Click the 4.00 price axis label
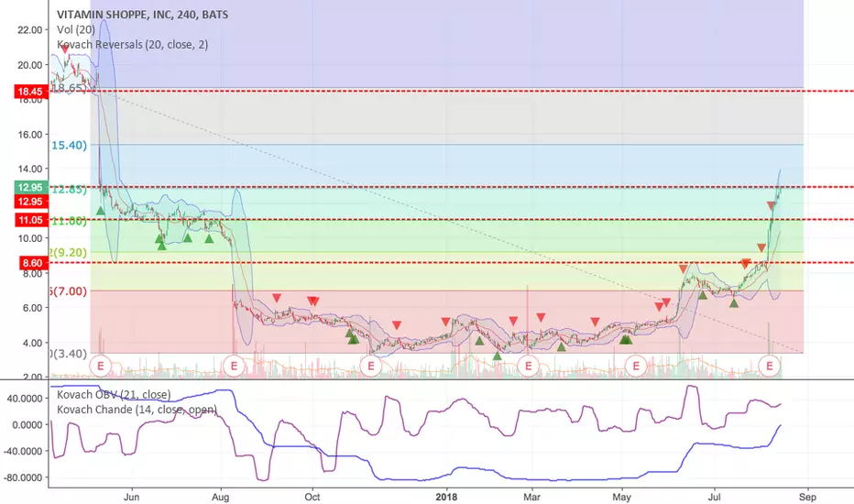The width and height of the screenshot is (854, 504). (x=32, y=343)
